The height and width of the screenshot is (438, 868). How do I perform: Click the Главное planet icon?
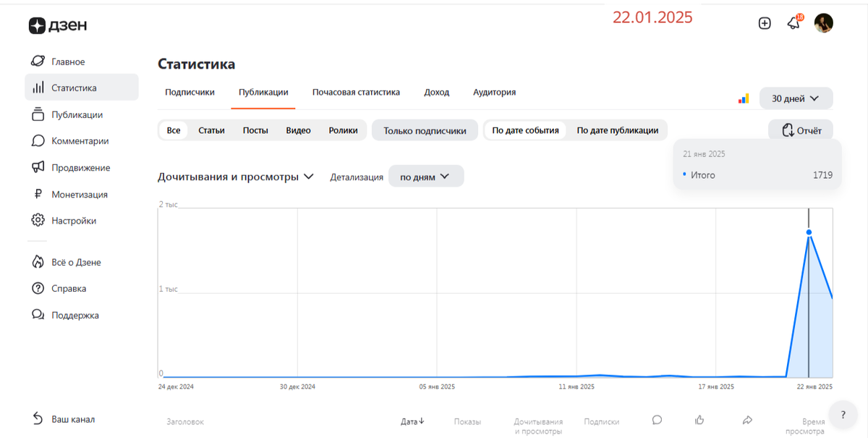pos(38,62)
